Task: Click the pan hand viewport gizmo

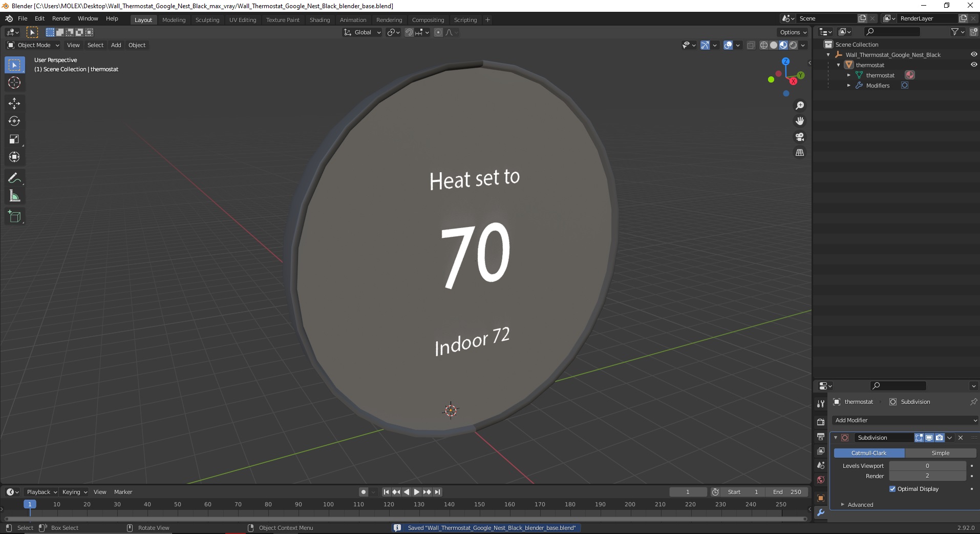Action: point(799,121)
